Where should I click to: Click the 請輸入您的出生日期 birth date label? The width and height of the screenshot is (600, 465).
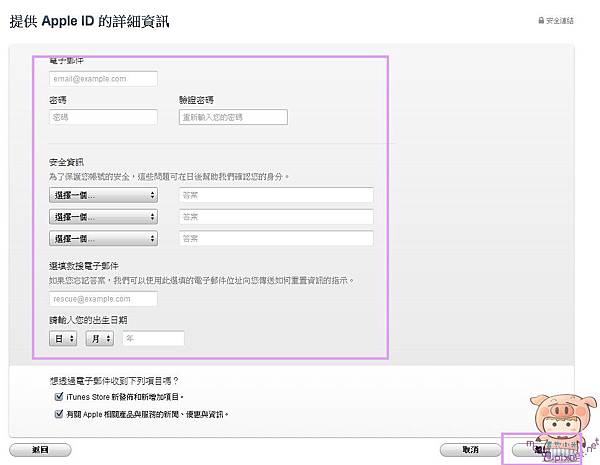(88, 320)
